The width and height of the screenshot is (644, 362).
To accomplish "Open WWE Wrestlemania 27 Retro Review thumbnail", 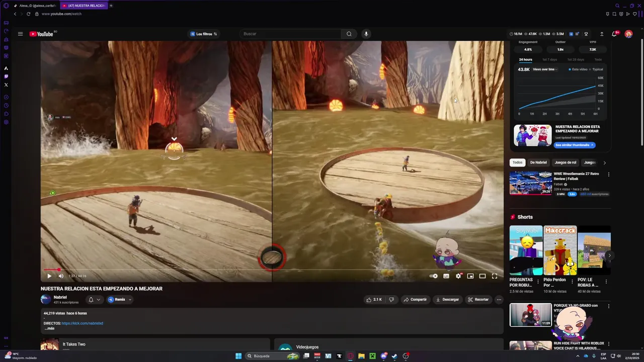I will click(531, 183).
